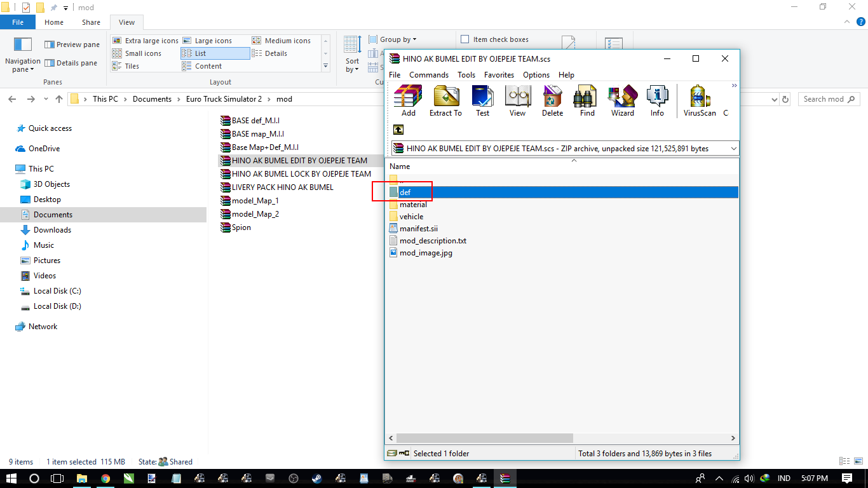Go back in Explorer navigation
Image resolution: width=868 pixels, height=488 pixels.
[12, 99]
